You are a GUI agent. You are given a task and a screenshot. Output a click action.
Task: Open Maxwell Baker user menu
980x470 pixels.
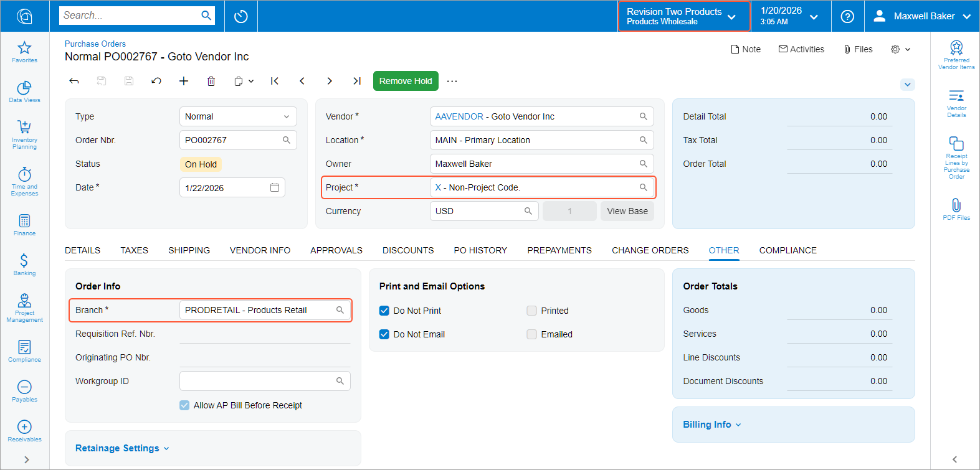coord(922,16)
